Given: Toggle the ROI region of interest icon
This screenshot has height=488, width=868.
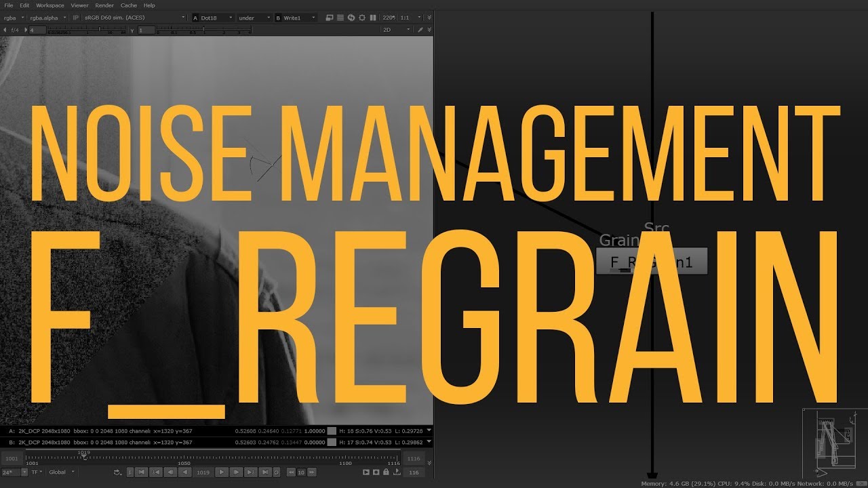Looking at the screenshot, I should click(x=361, y=18).
